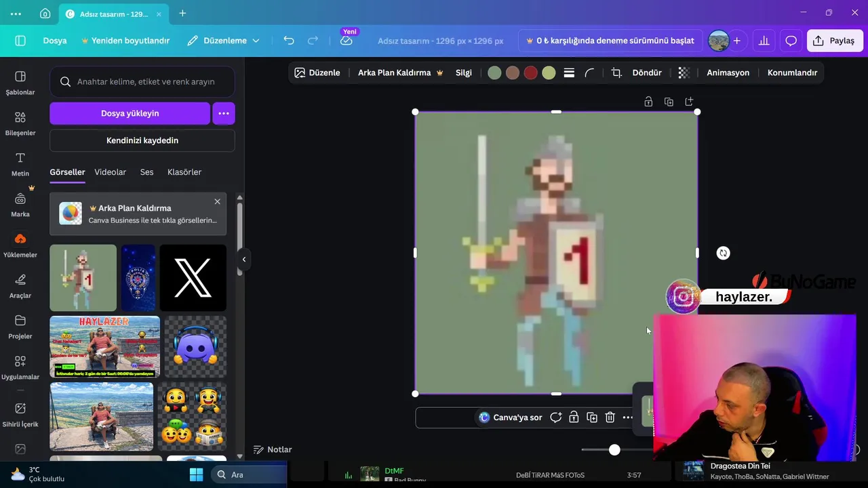Open the three-dot app menu
The image size is (868, 488).
16,14
